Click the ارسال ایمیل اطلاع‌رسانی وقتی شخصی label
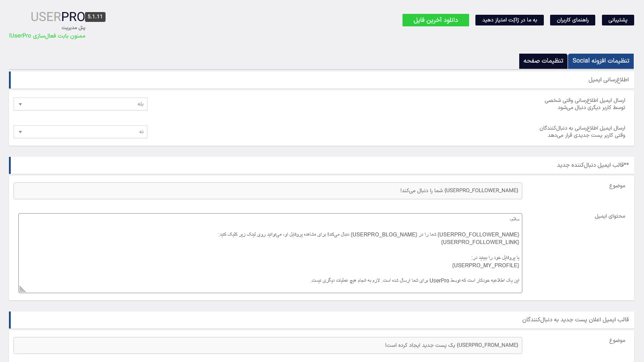 point(585,104)
